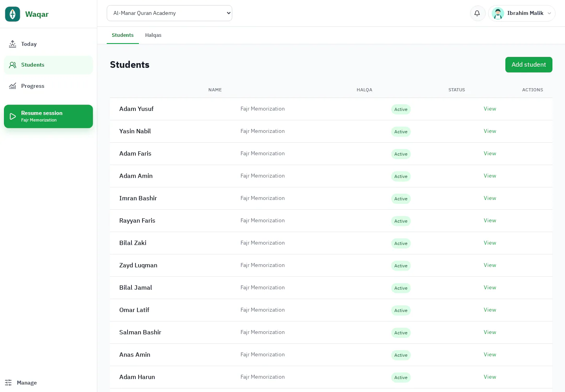Click the play icon on Resume session

click(x=13, y=116)
